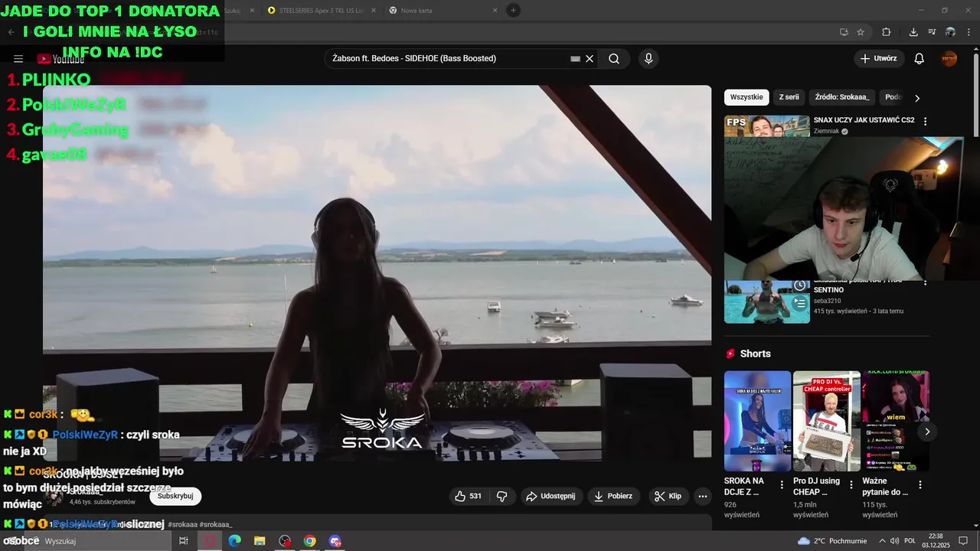Open system tray volume icon
The height and width of the screenshot is (551, 980).
point(893,541)
